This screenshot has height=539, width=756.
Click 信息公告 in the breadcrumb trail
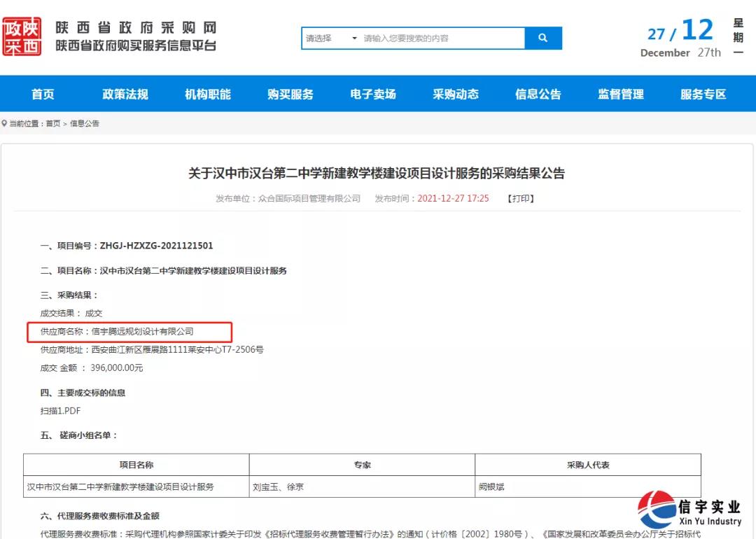tap(85, 123)
